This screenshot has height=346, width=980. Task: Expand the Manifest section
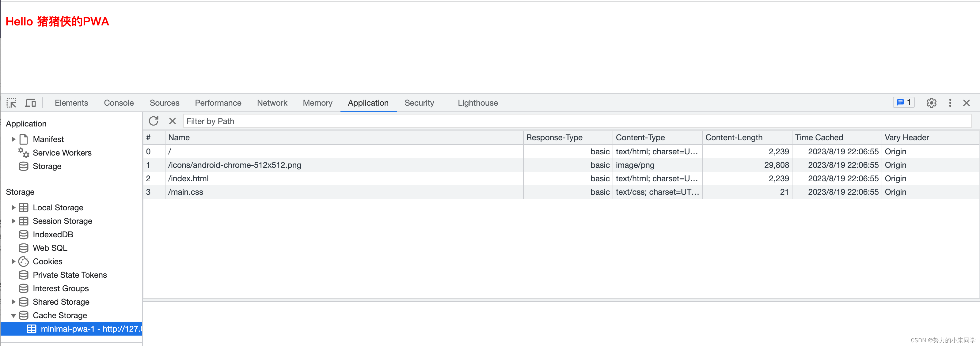pyautogui.click(x=13, y=139)
